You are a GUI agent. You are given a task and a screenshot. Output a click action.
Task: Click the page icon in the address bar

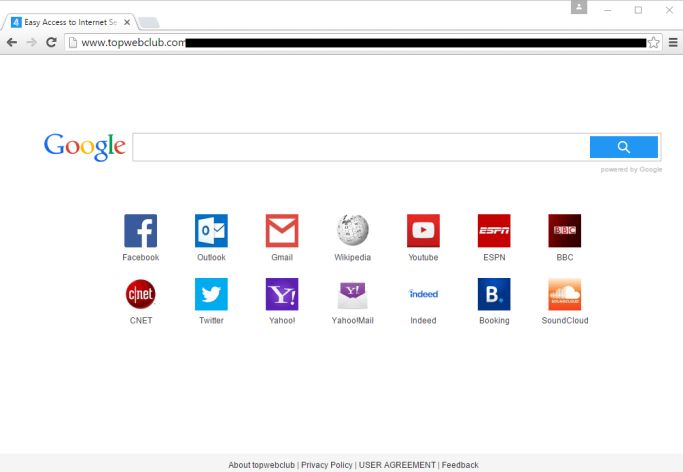click(73, 42)
